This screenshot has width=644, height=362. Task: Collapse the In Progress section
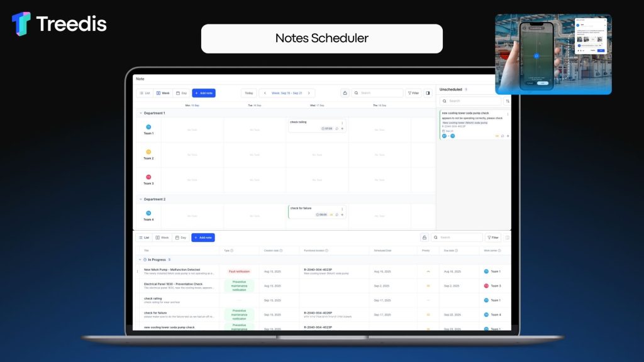pyautogui.click(x=140, y=259)
